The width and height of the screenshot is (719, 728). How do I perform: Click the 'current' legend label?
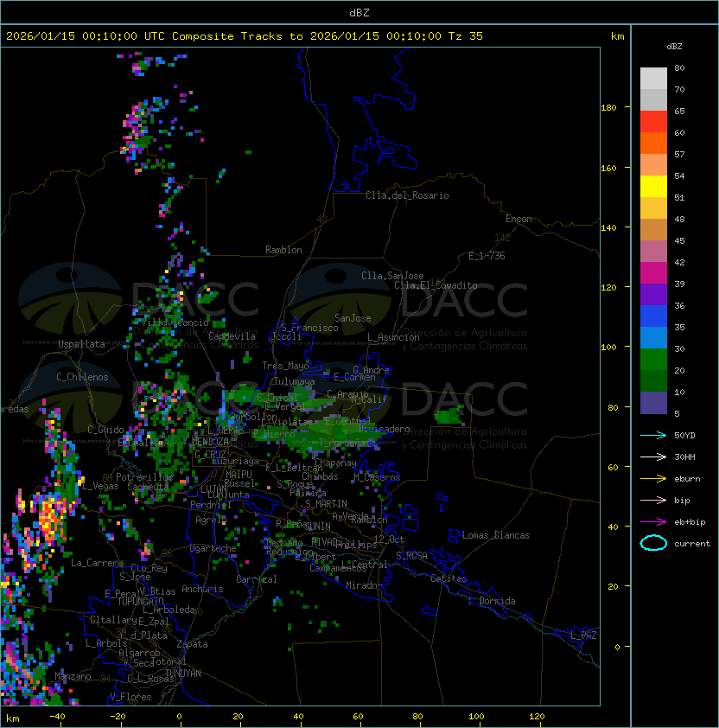click(692, 544)
